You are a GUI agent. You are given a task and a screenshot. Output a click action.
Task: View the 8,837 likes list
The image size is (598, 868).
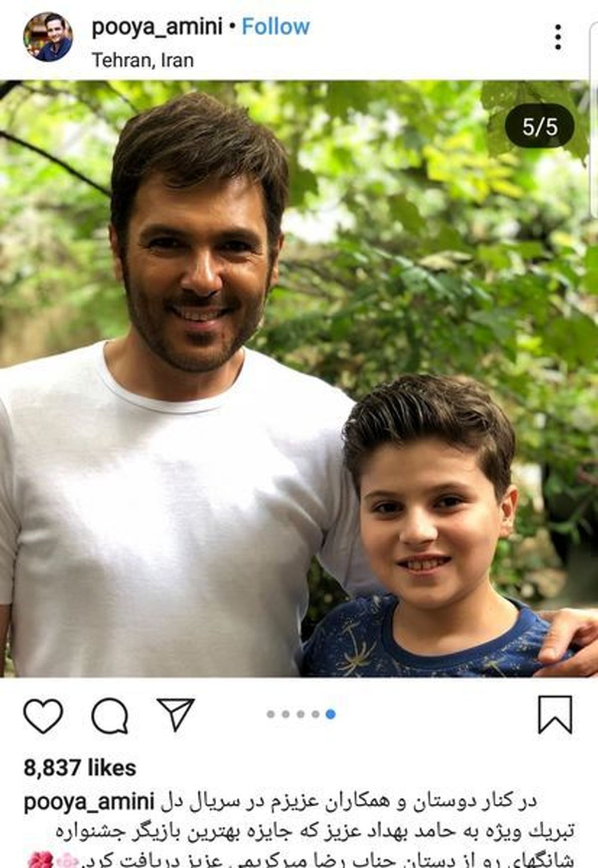pos(80,768)
